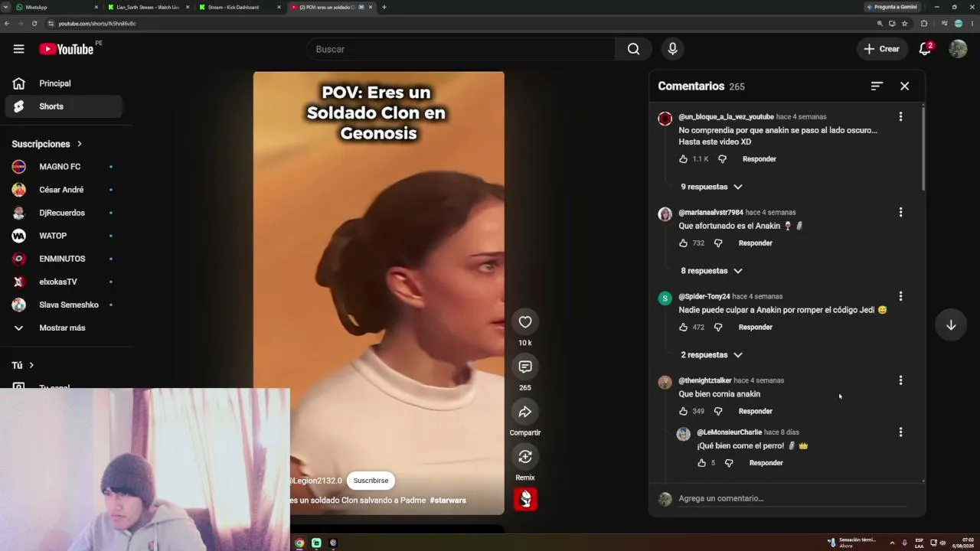Viewport: 980px width, 551px height.
Task: Like the Short with the heart button
Action: pos(525,322)
